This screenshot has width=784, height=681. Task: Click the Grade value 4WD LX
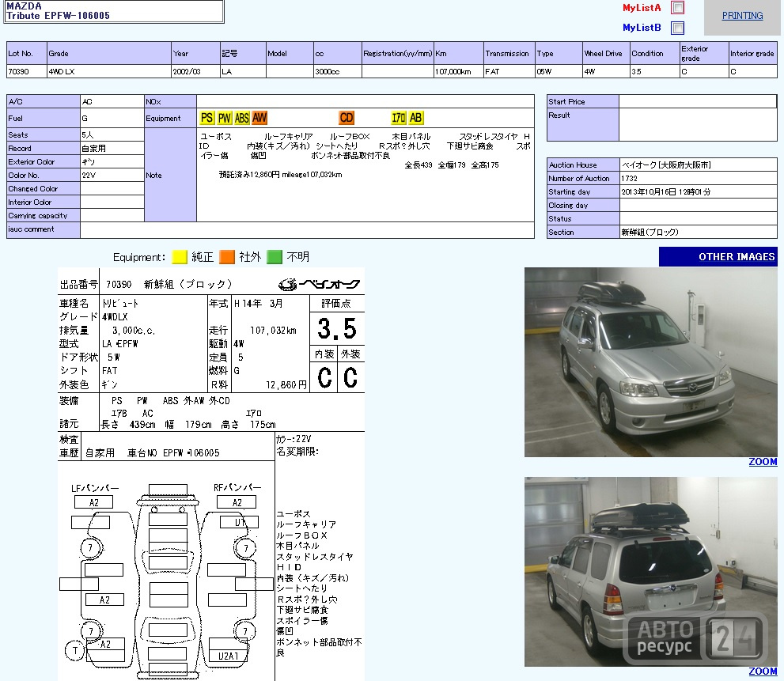tap(62, 71)
